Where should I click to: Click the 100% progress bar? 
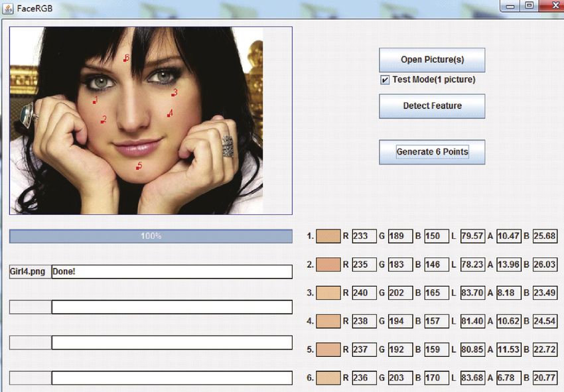[x=151, y=236]
